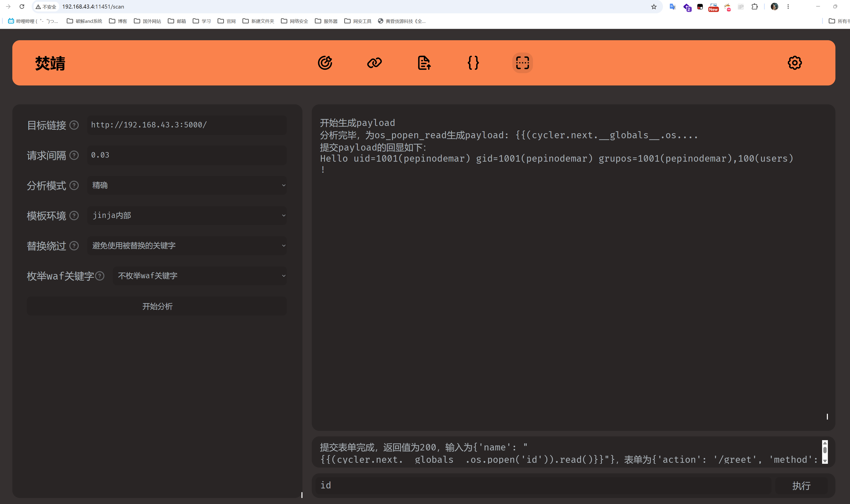Screen dimensions: 850x504
Task: Click the 开始生成payload output line
Action: 357,123
